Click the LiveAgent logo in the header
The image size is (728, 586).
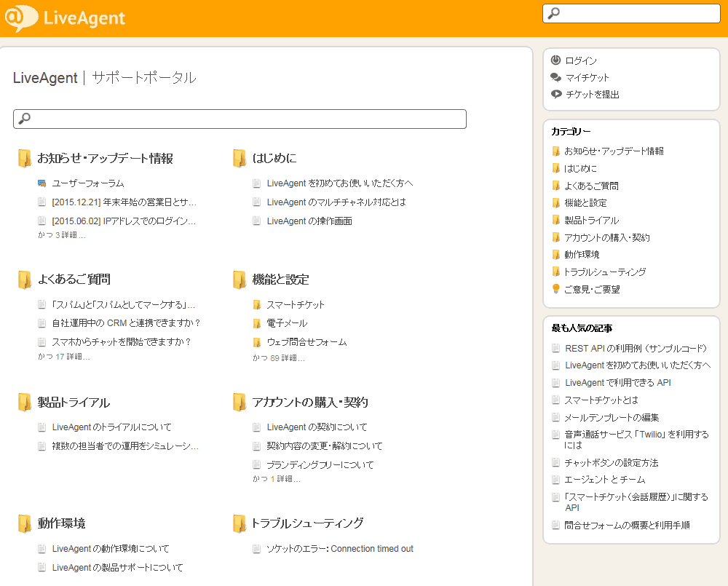[65, 18]
